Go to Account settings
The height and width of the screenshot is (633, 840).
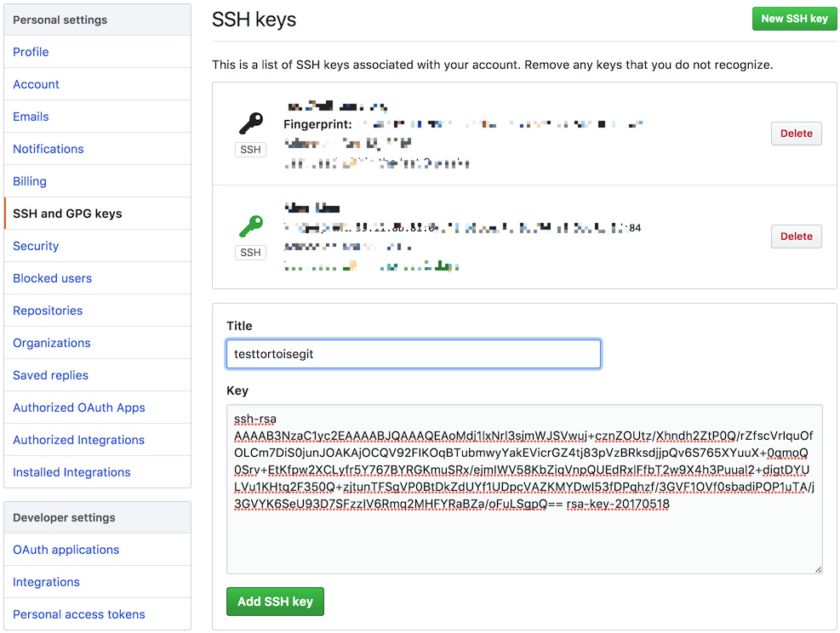36,84
